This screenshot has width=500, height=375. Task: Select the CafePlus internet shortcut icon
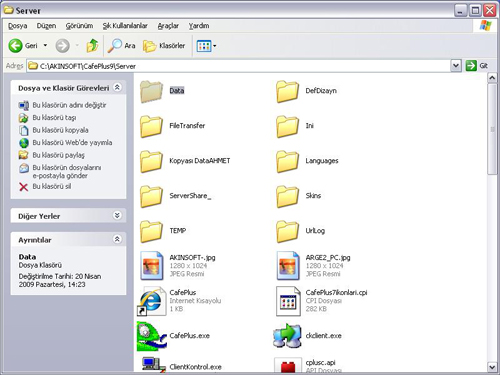[152, 301]
